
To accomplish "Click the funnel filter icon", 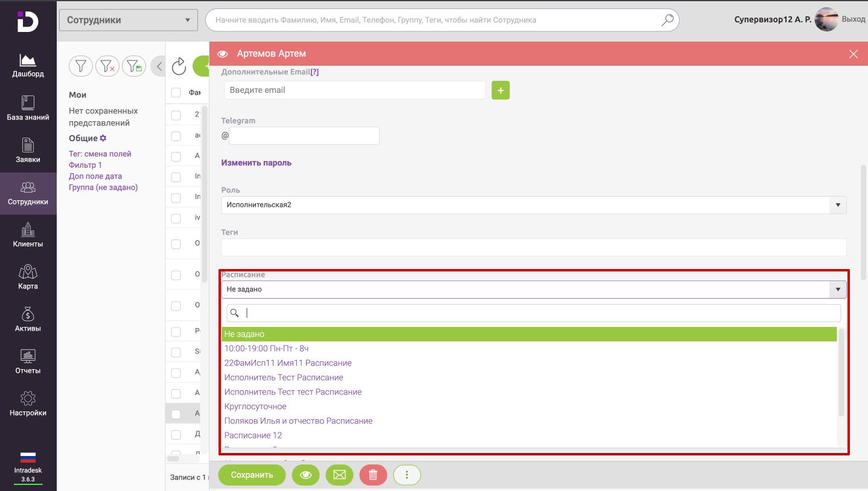I will coord(81,66).
